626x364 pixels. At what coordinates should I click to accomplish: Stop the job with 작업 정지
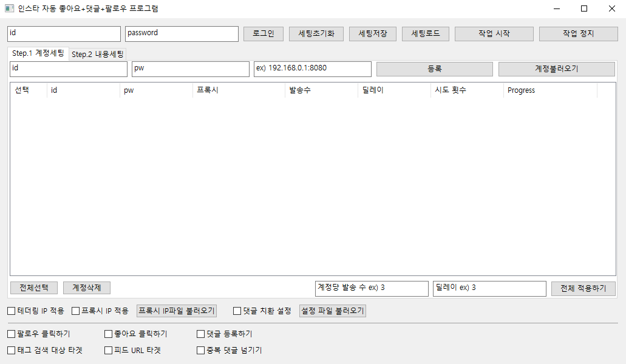578,34
